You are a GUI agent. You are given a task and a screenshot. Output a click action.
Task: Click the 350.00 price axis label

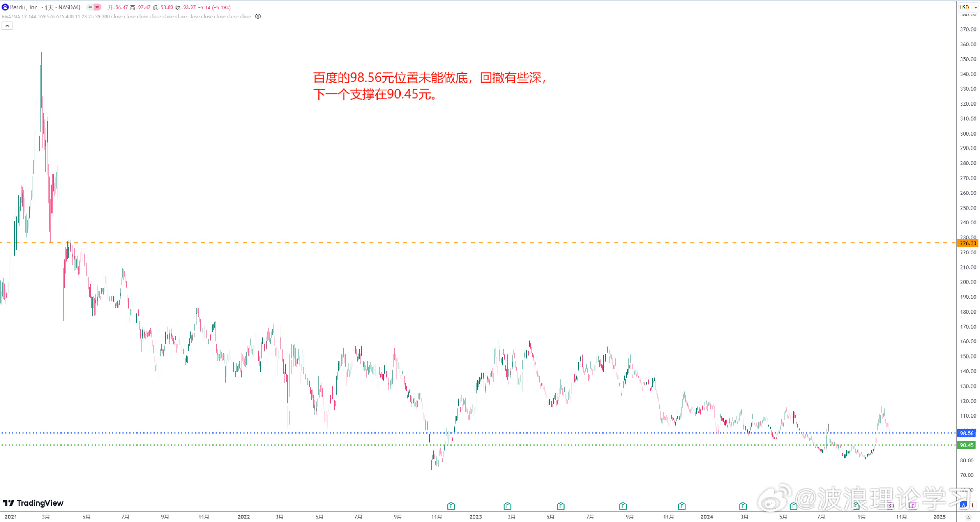coord(968,59)
